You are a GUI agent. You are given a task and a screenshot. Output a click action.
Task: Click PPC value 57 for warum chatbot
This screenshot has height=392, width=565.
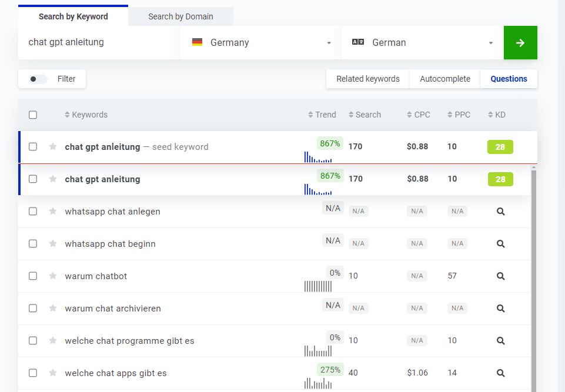pos(452,276)
